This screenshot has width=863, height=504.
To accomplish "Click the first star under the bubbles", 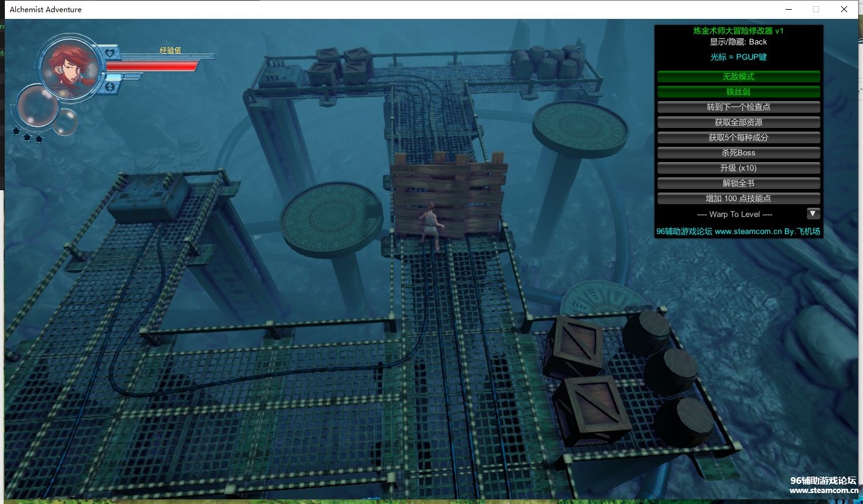I will click(16, 130).
